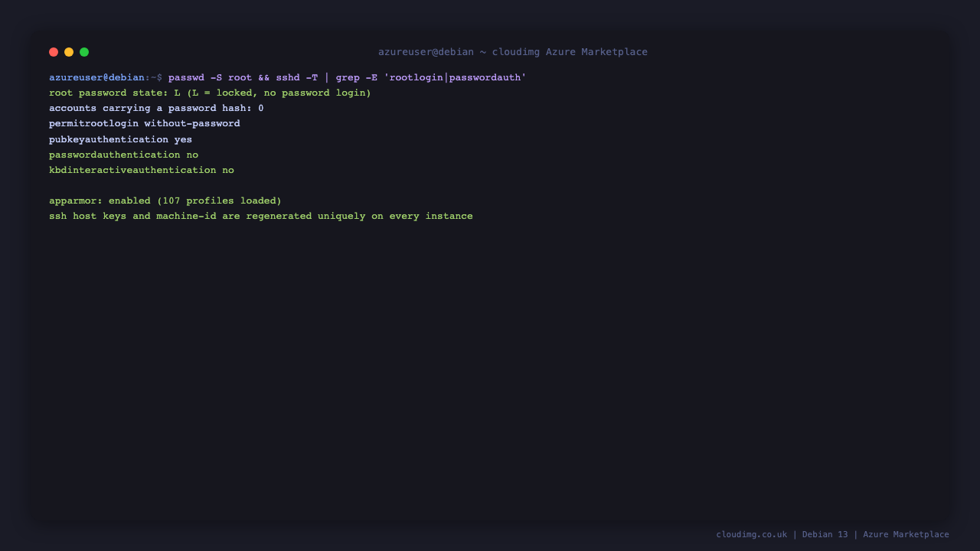Image resolution: width=980 pixels, height=551 pixels.
Task: Click the 'passwd -S root' command text
Action: click(x=210, y=77)
